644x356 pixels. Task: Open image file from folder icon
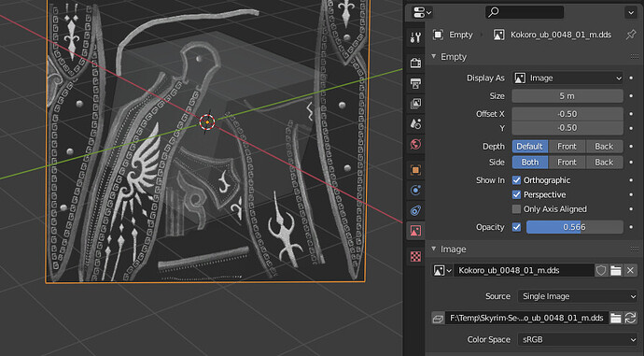pos(615,270)
